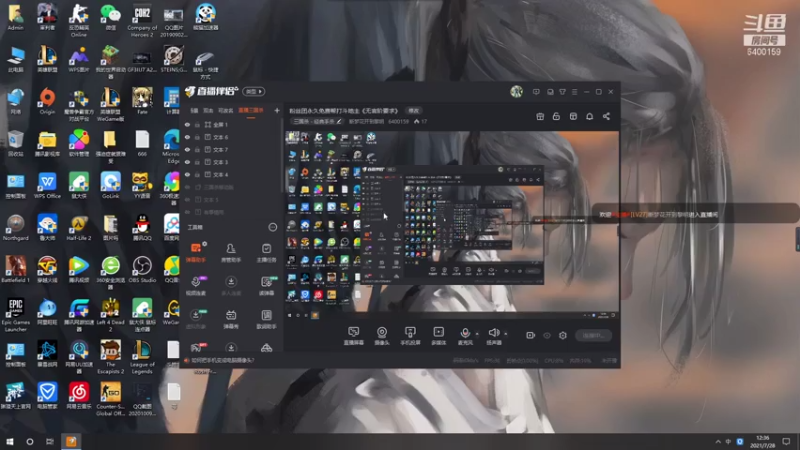This screenshot has width=800, height=450.
Task: Click the notification bell icon in header
Action: click(589, 117)
